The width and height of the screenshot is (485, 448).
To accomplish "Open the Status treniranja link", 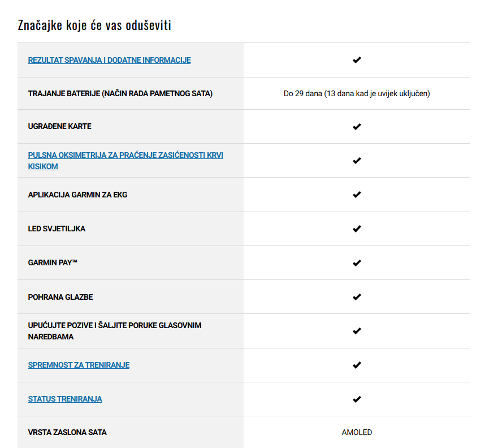I will pyautogui.click(x=65, y=399).
